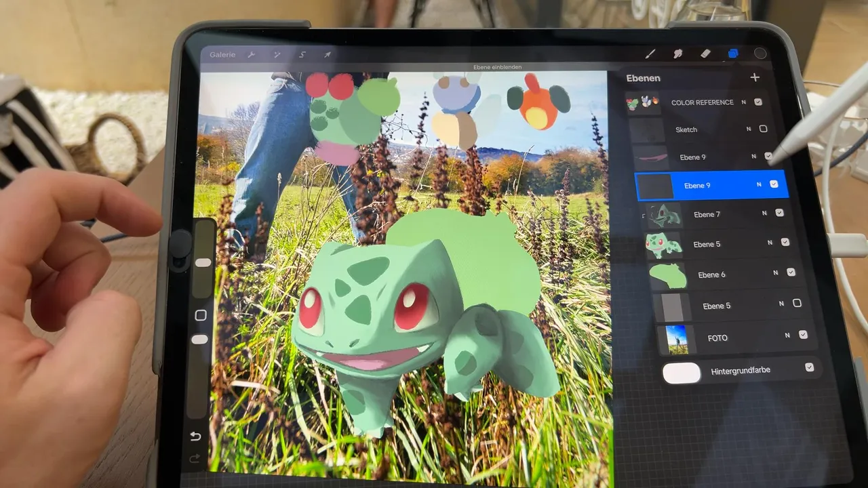Image resolution: width=868 pixels, height=488 pixels.
Task: Open blend mode N of Ebene 7
Action: coord(764,213)
